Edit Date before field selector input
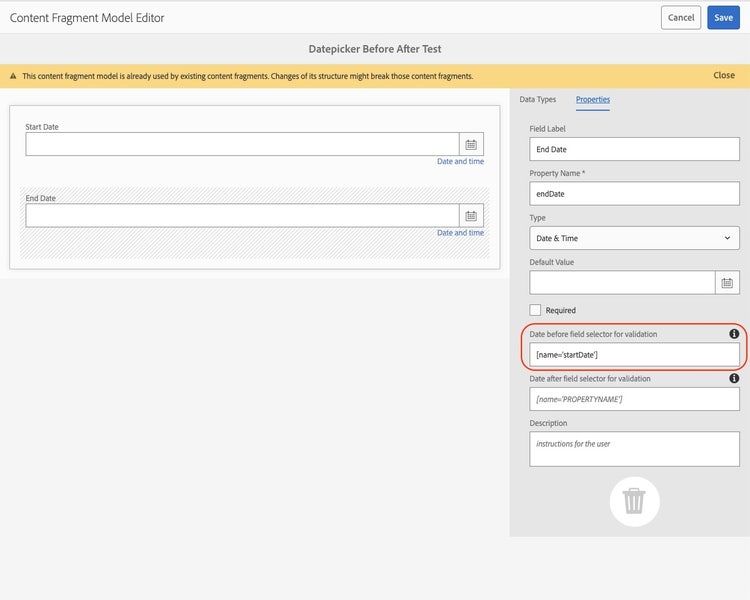The image size is (750, 600). 634,355
